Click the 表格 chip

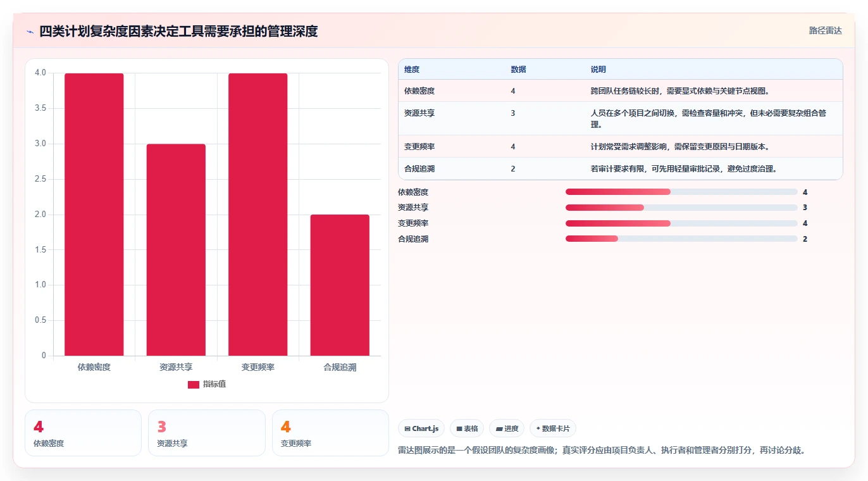click(467, 428)
